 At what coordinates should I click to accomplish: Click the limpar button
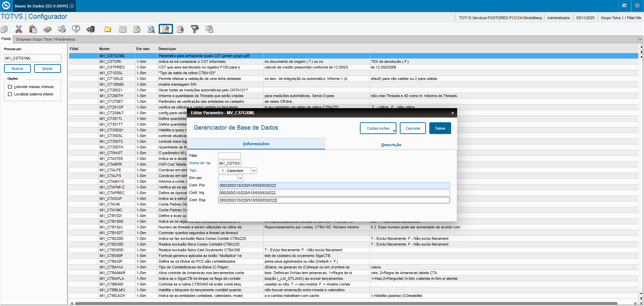pyautogui.click(x=48, y=69)
